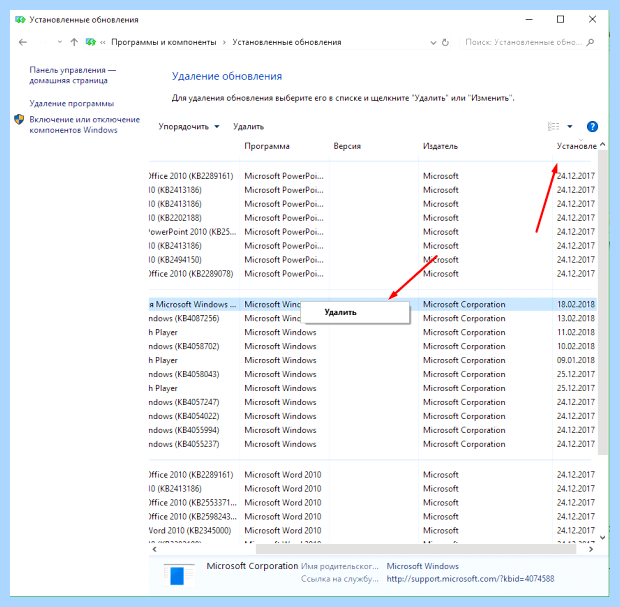This screenshot has width=620, height=607.
Task: Select update row 'ndows (KB4058702)'
Action: point(372,346)
